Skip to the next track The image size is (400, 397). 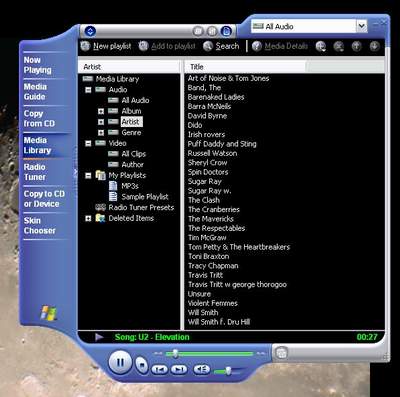click(x=179, y=369)
